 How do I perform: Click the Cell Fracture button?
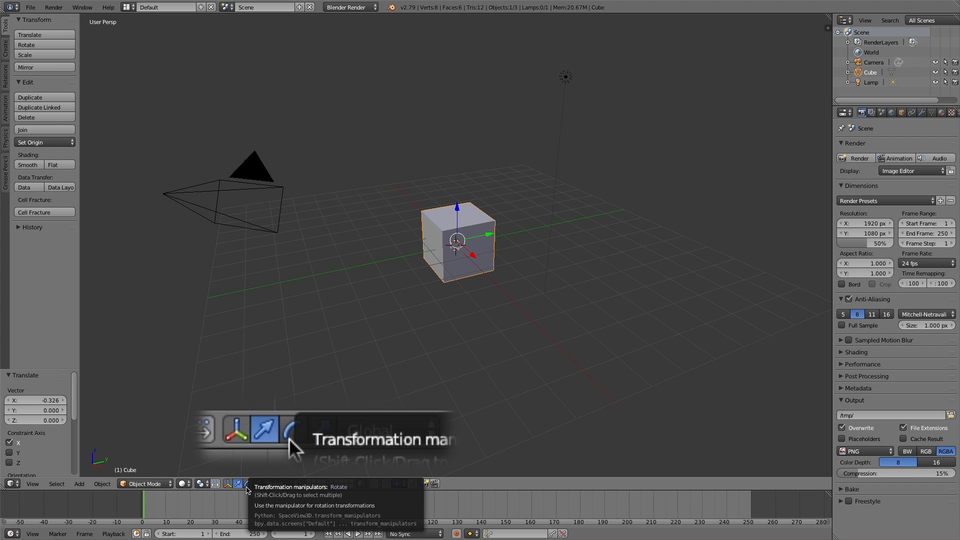point(45,212)
